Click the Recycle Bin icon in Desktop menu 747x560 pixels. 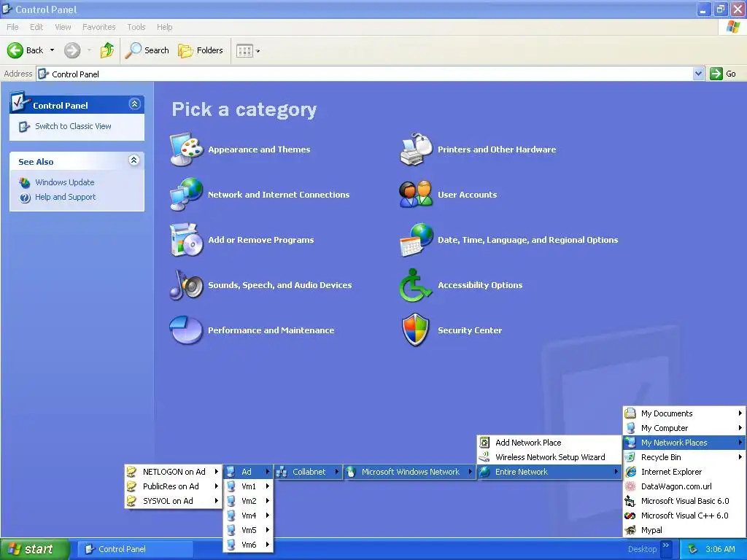click(631, 457)
